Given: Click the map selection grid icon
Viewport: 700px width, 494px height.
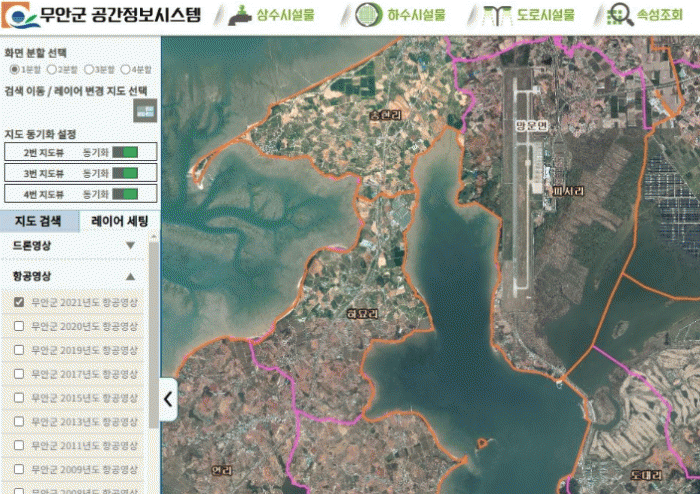Looking at the screenshot, I should [x=146, y=112].
